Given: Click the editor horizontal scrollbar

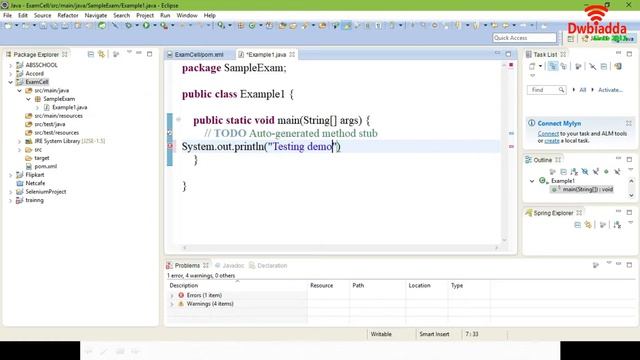Looking at the screenshot, I should pos(340,247).
